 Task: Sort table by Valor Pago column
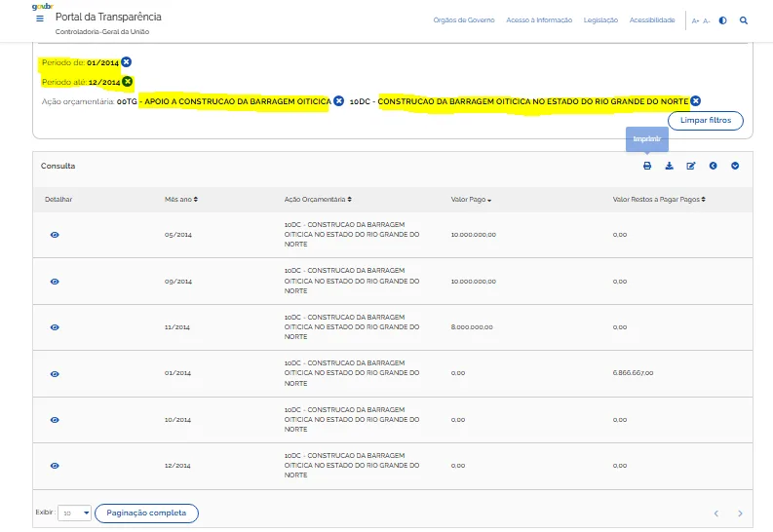(x=471, y=200)
